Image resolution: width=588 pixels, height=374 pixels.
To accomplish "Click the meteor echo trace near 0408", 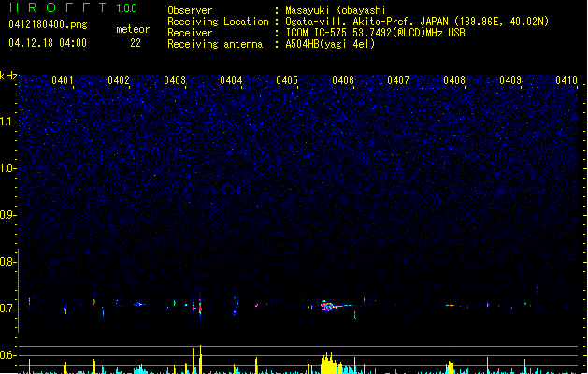I will 450,306.
